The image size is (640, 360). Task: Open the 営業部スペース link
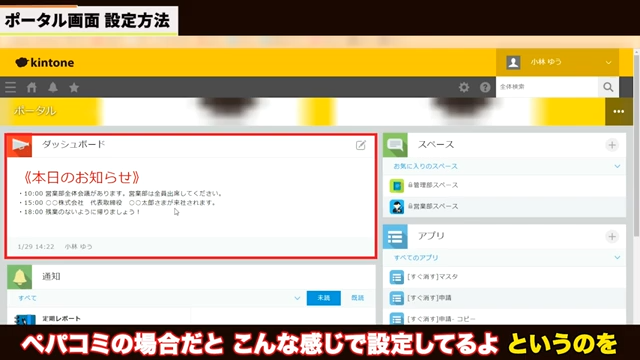coord(436,207)
